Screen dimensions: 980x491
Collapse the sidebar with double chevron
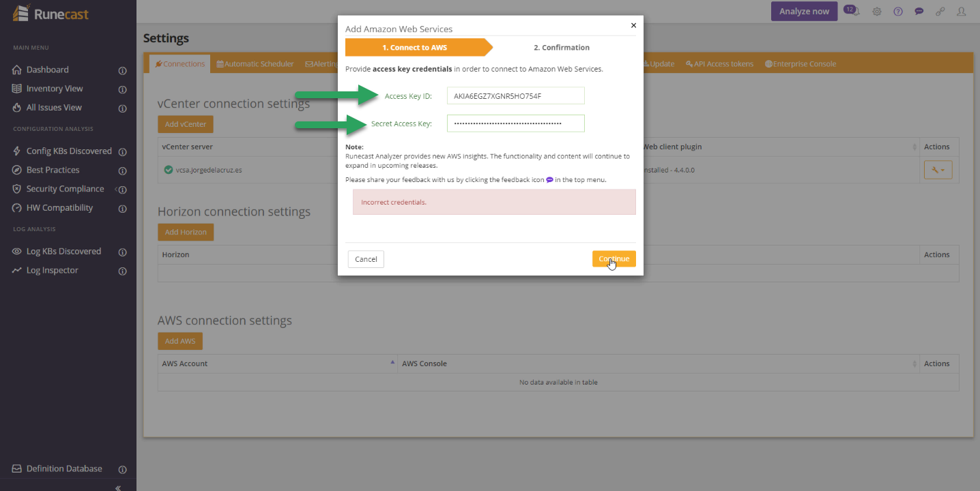tap(118, 488)
